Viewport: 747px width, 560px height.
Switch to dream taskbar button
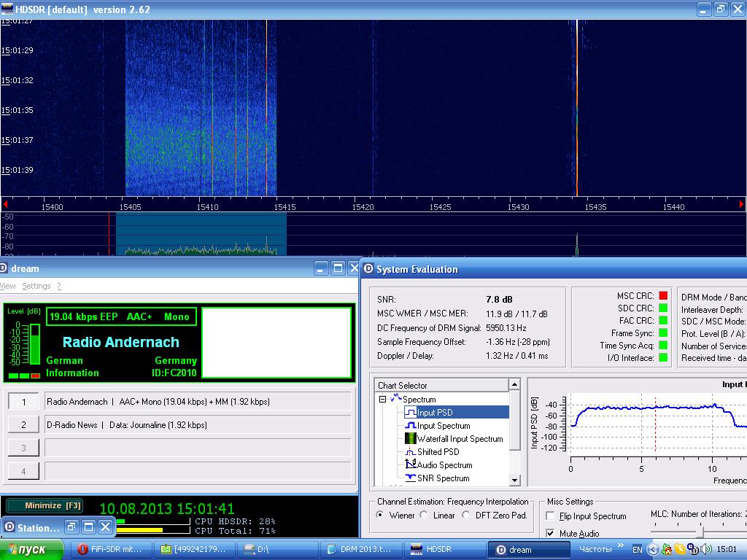[528, 550]
